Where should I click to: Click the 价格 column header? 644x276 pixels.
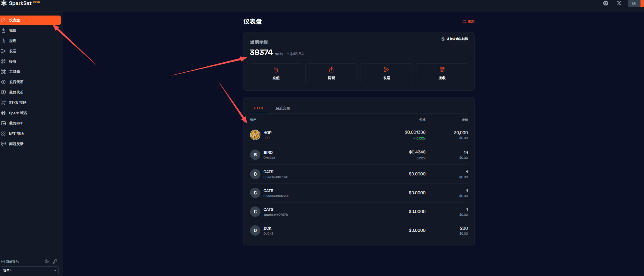pyautogui.click(x=422, y=120)
